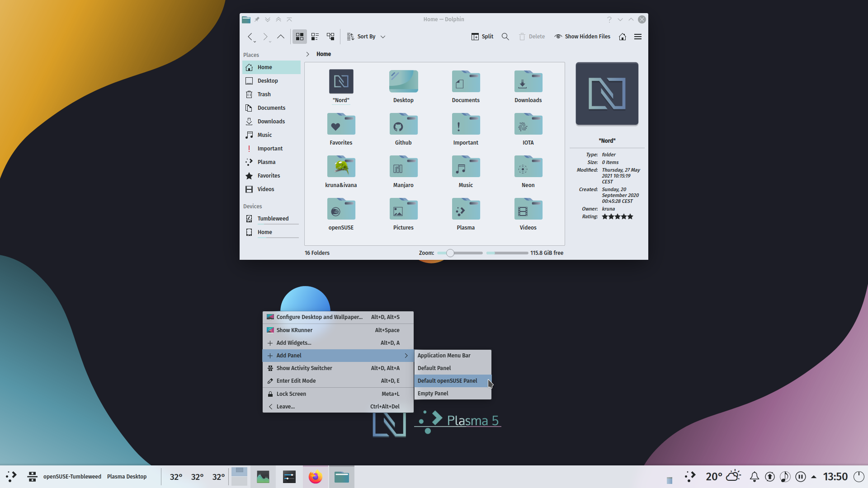
Task: Open Firefox from the taskbar
Action: click(x=315, y=477)
